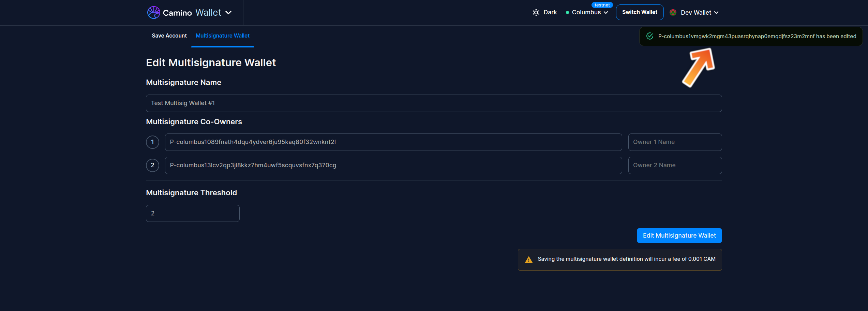Switch to the Save Account tab
Image resolution: width=868 pixels, height=311 pixels.
tap(169, 36)
